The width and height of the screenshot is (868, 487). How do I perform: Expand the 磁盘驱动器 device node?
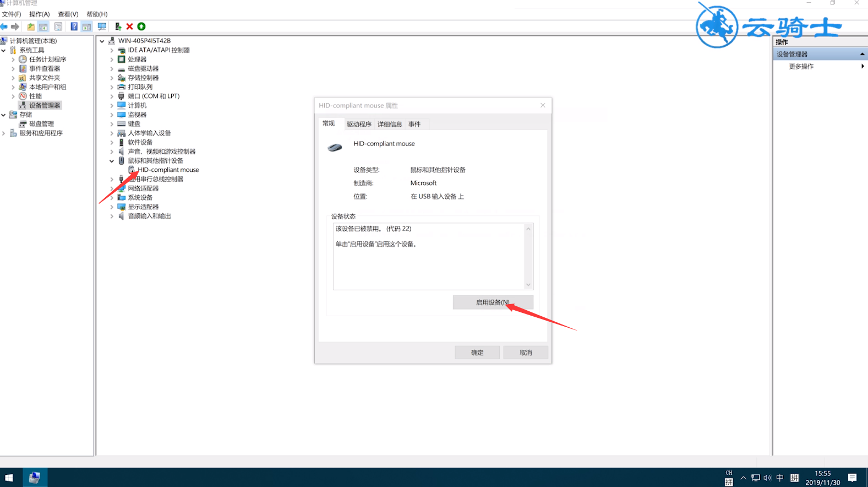tap(112, 69)
